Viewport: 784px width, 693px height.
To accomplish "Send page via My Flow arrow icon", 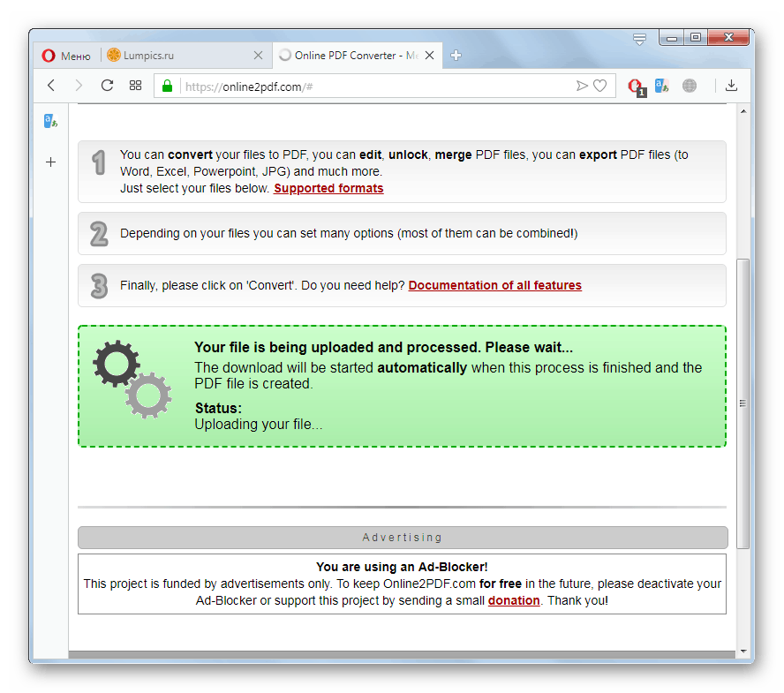I will pos(582,86).
